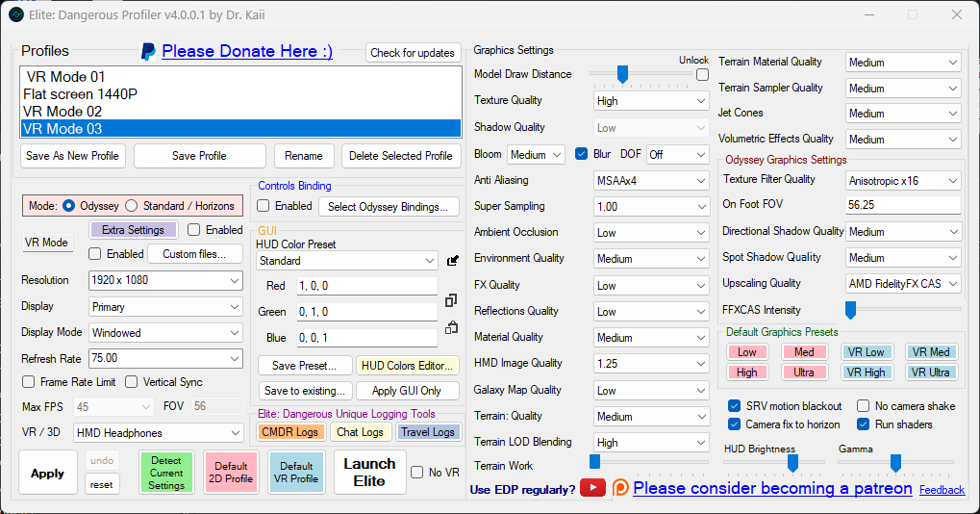Open Anti Aliasing dropdown
The width and height of the screenshot is (980, 514).
651,181
